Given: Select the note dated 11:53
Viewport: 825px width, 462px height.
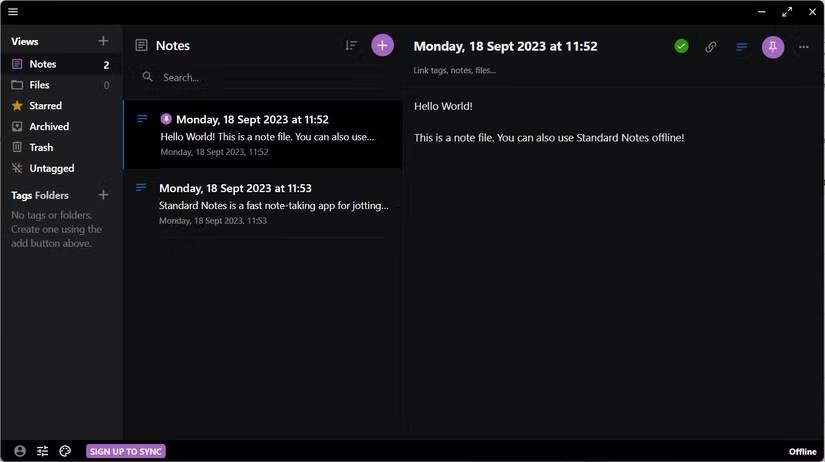Looking at the screenshot, I should (264, 203).
